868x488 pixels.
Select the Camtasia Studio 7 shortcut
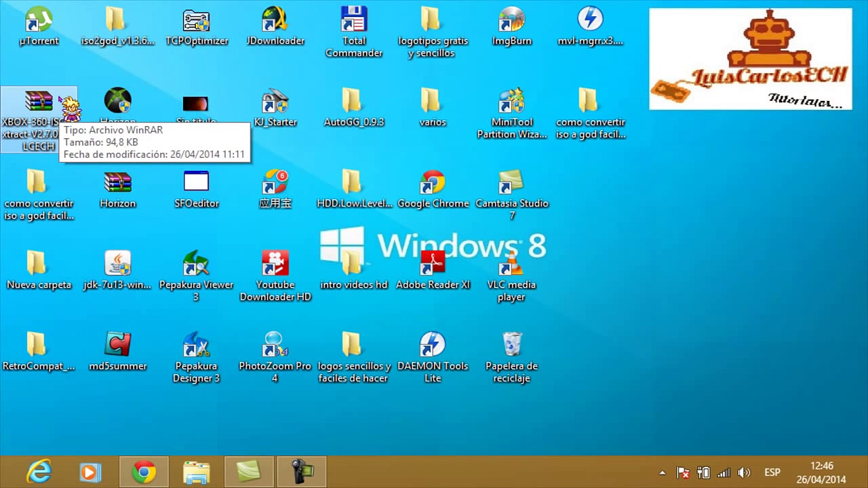click(x=511, y=183)
